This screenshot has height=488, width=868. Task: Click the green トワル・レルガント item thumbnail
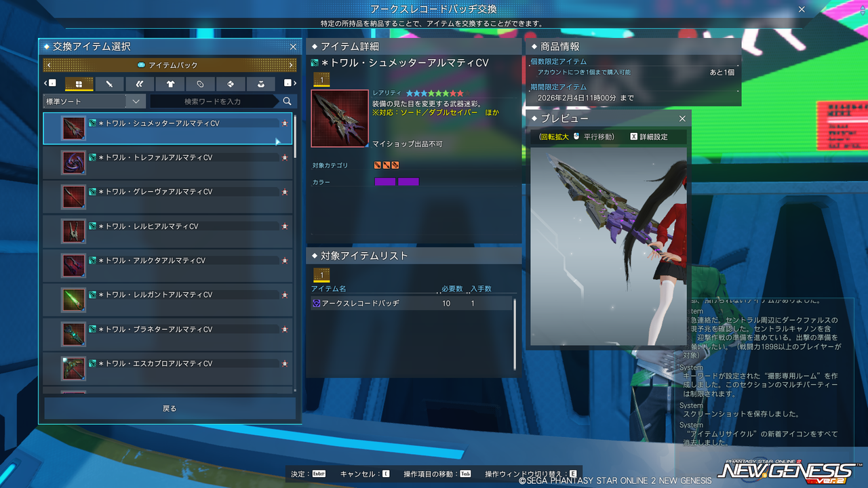pyautogui.click(x=73, y=300)
